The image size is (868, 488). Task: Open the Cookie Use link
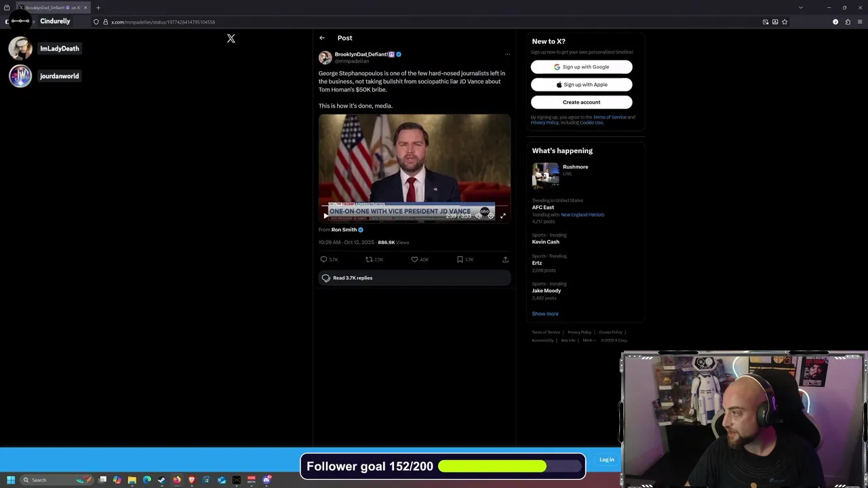point(591,123)
